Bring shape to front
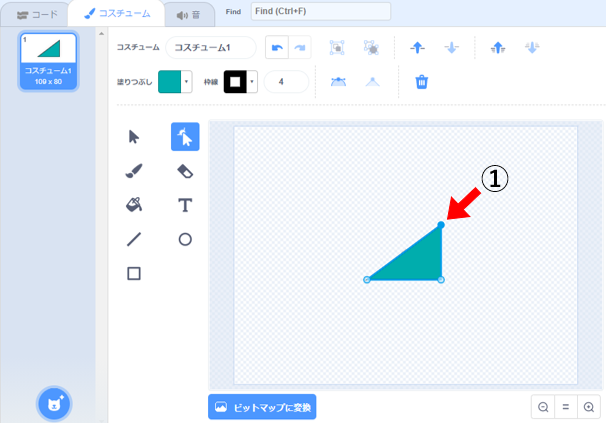This screenshot has width=606, height=423. (x=498, y=48)
